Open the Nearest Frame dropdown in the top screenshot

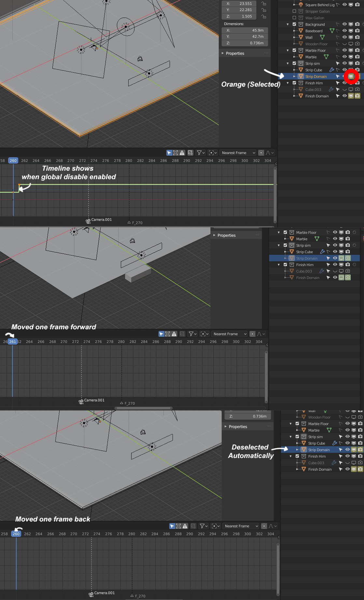238,153
